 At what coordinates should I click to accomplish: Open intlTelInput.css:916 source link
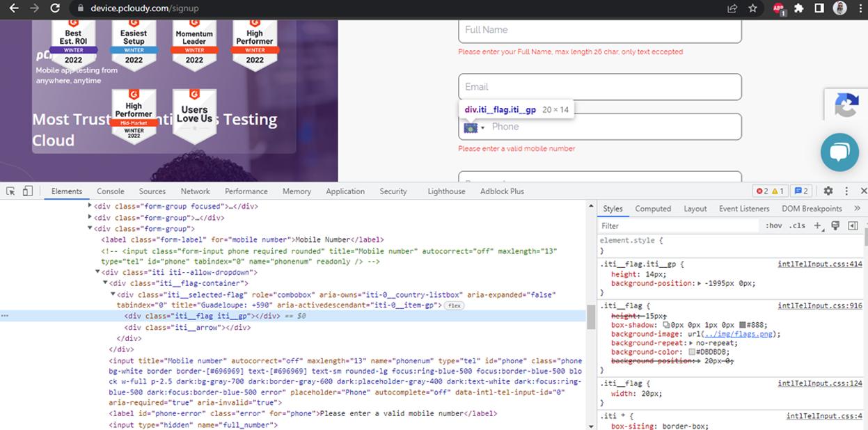(x=820, y=305)
